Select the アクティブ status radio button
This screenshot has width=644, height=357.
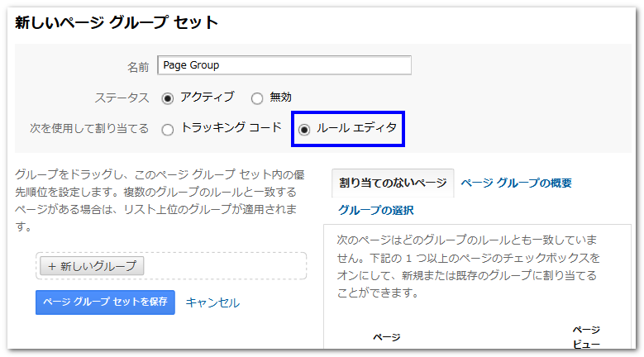(x=168, y=98)
